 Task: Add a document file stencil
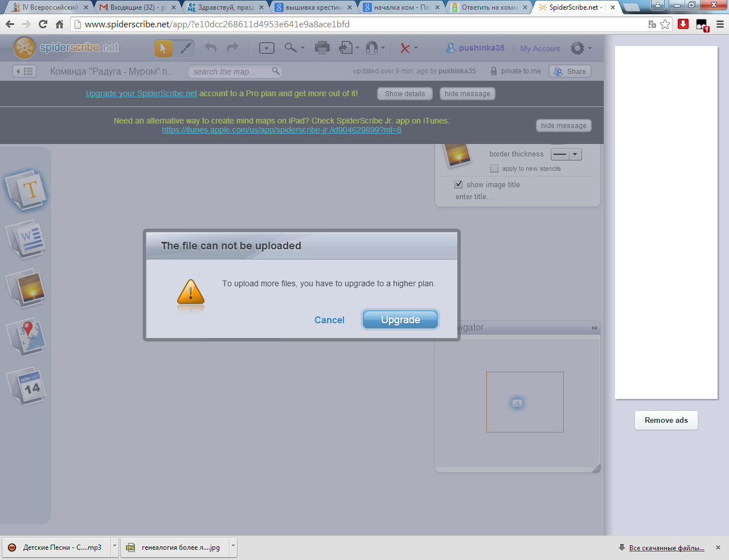click(x=26, y=239)
